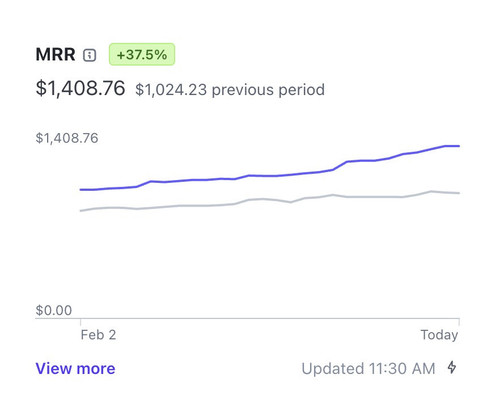Click the lightning bolt icon near Updated
The image size is (500, 401).
(x=452, y=367)
